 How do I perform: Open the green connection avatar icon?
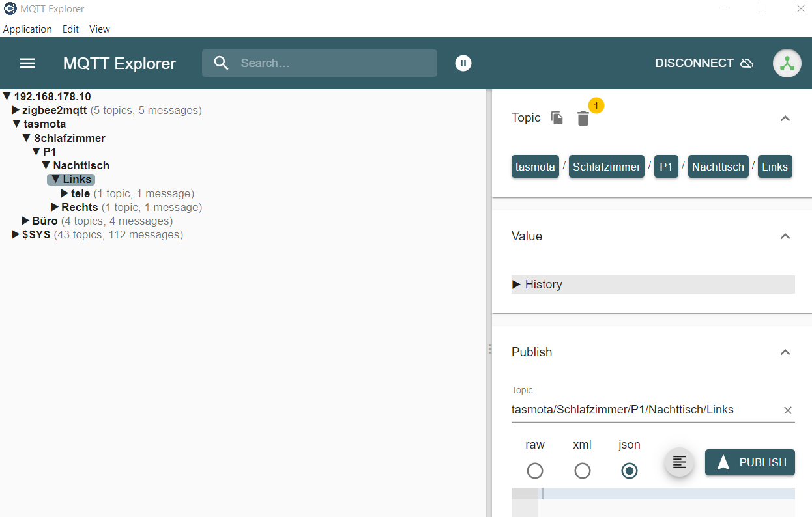(787, 63)
